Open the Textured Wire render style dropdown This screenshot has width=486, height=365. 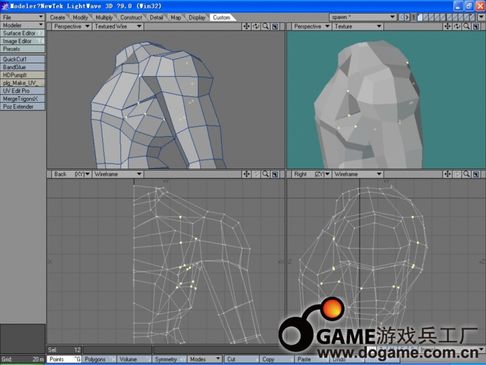[118, 26]
